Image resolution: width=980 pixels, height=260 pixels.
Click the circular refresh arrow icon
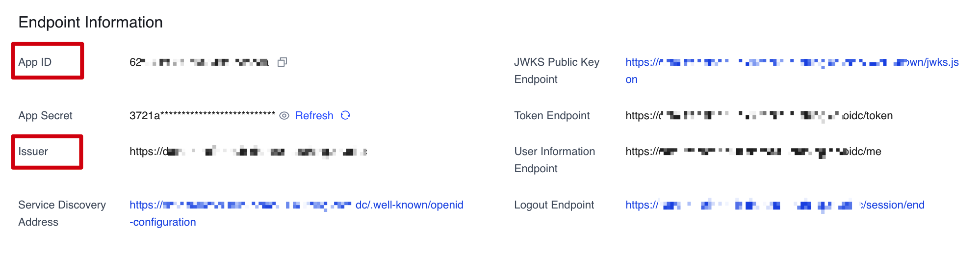345,115
